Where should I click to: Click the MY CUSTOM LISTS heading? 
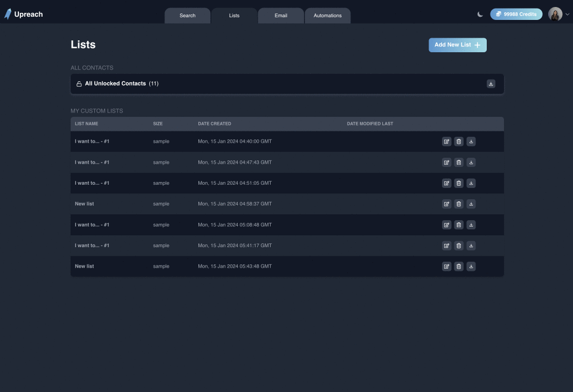(97, 111)
